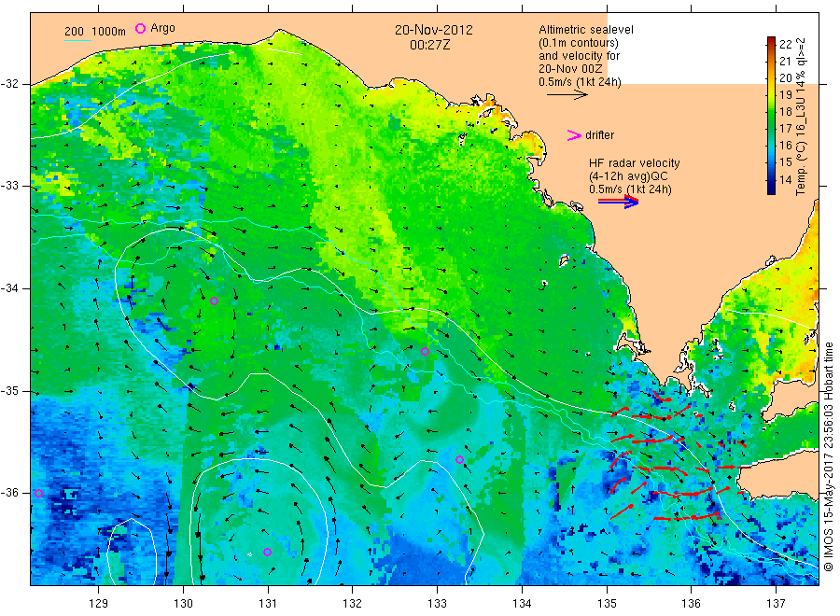
Task: Click the red and blue HF radar scale arrow
Action: [618, 202]
